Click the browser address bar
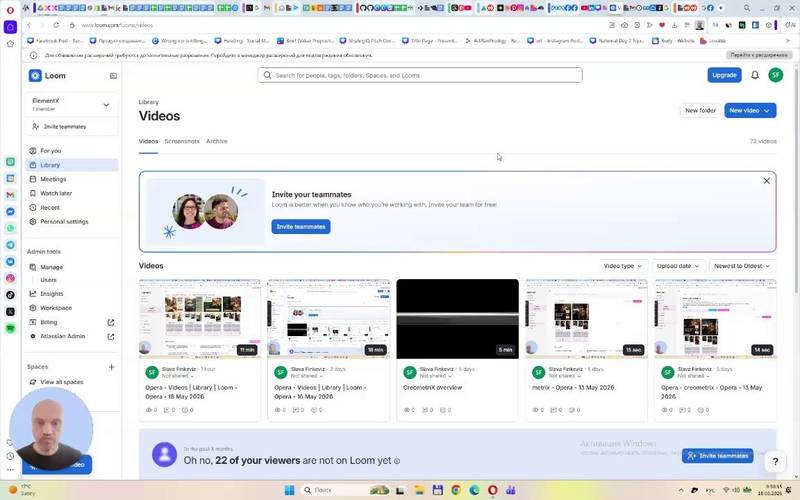Screen dimensions: 800x500 (337, 25)
